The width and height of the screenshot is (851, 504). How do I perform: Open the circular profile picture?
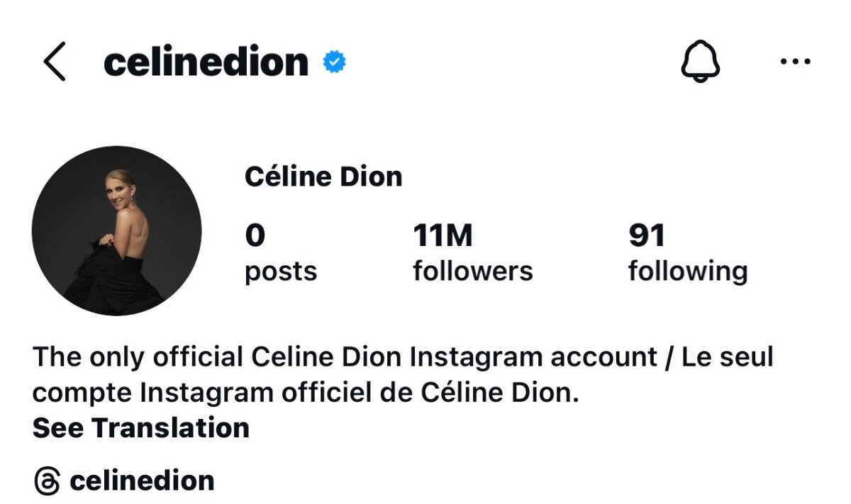coord(117,231)
